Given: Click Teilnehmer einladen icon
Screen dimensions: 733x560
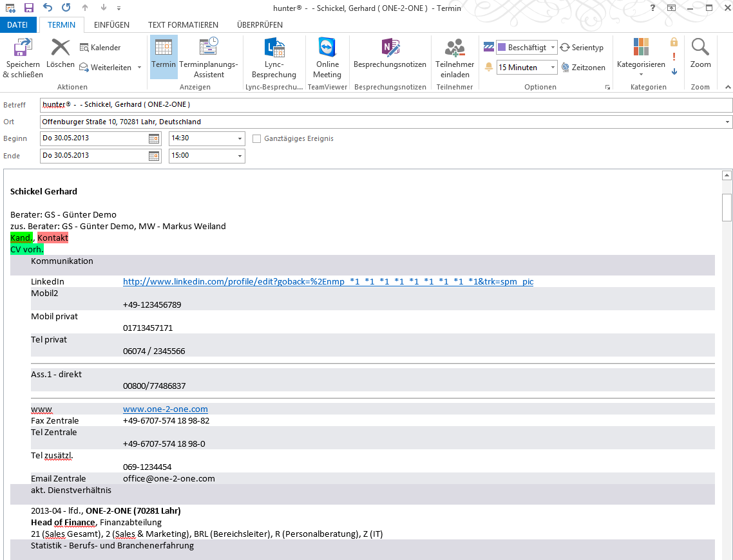Looking at the screenshot, I should coord(455,48).
